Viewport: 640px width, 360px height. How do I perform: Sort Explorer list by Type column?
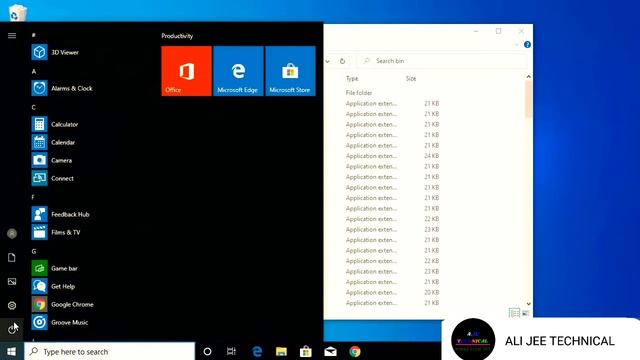(352, 78)
